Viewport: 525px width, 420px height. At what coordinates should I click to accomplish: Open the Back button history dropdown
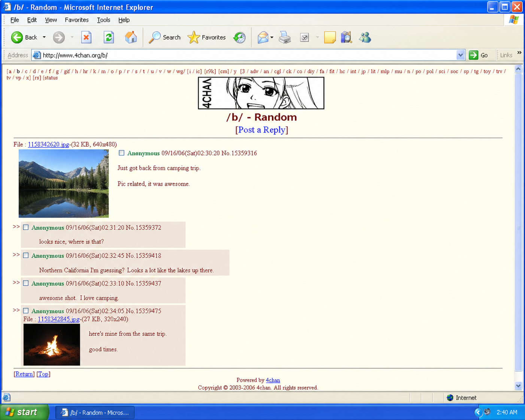coord(44,37)
